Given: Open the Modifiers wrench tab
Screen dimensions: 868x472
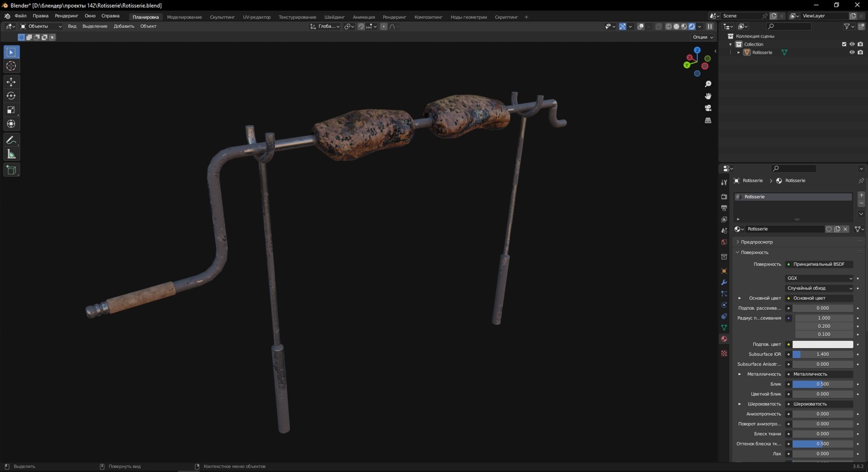Looking at the screenshot, I should 724,282.
